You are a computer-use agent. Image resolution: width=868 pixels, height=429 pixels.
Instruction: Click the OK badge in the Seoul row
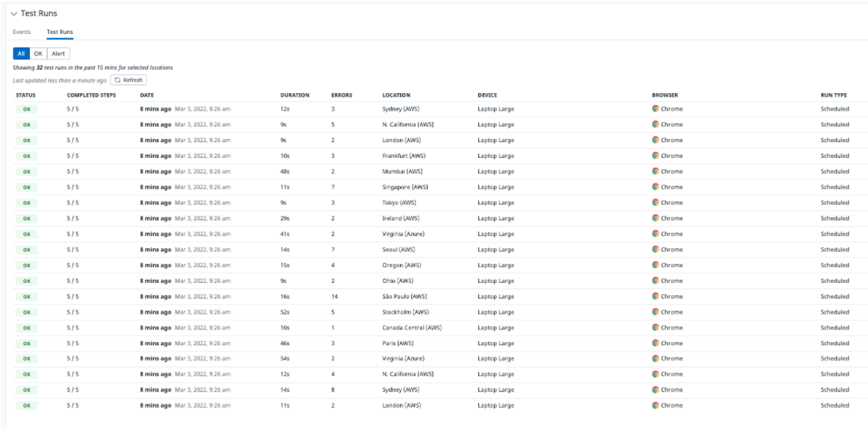coord(27,250)
